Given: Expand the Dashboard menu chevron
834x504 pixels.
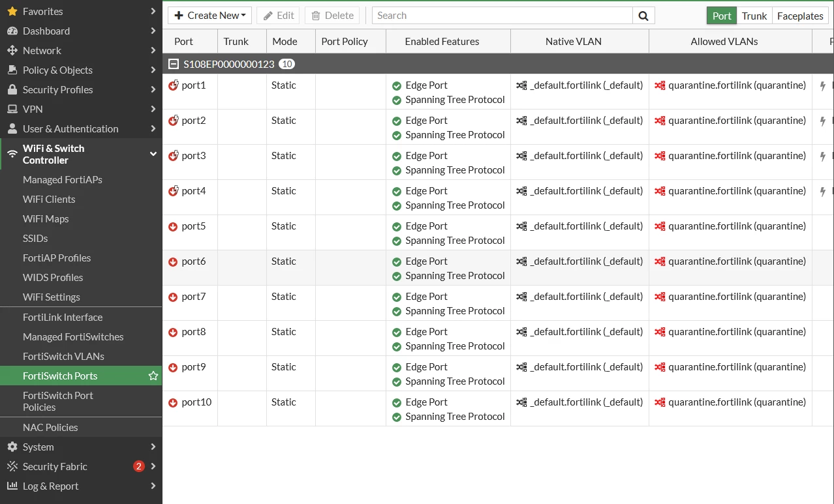Looking at the screenshot, I should pyautogui.click(x=153, y=31).
